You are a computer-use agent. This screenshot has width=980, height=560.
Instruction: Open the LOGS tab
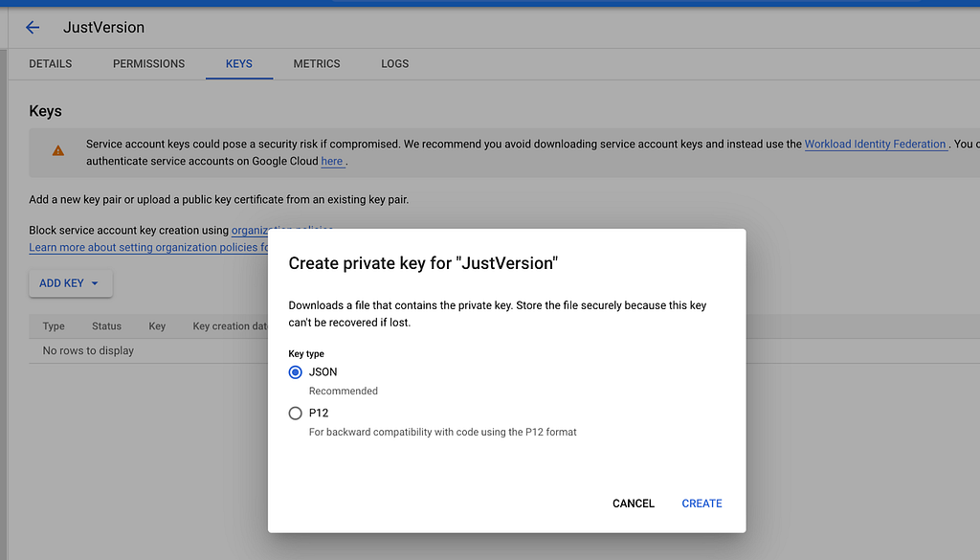click(395, 64)
